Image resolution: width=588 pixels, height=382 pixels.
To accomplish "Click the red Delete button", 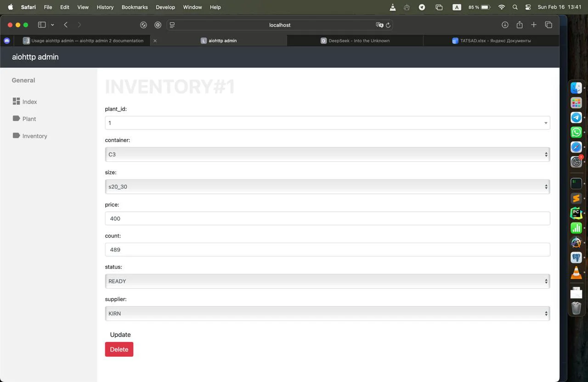I will tap(119, 349).
